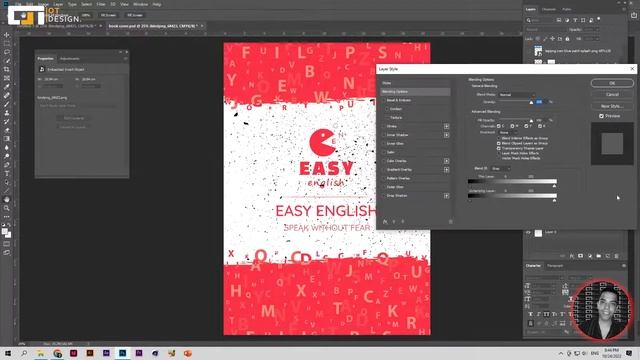
Task: Open the Blend Mode dropdown
Action: tap(516, 95)
